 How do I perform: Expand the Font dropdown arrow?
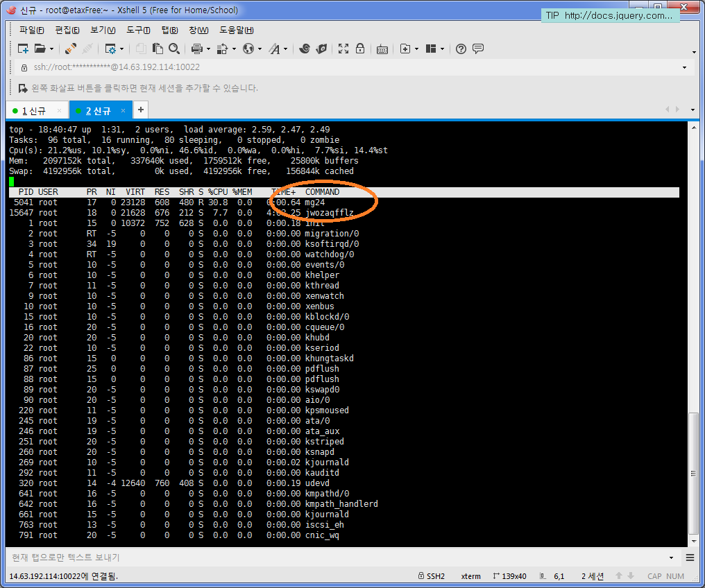tap(285, 49)
